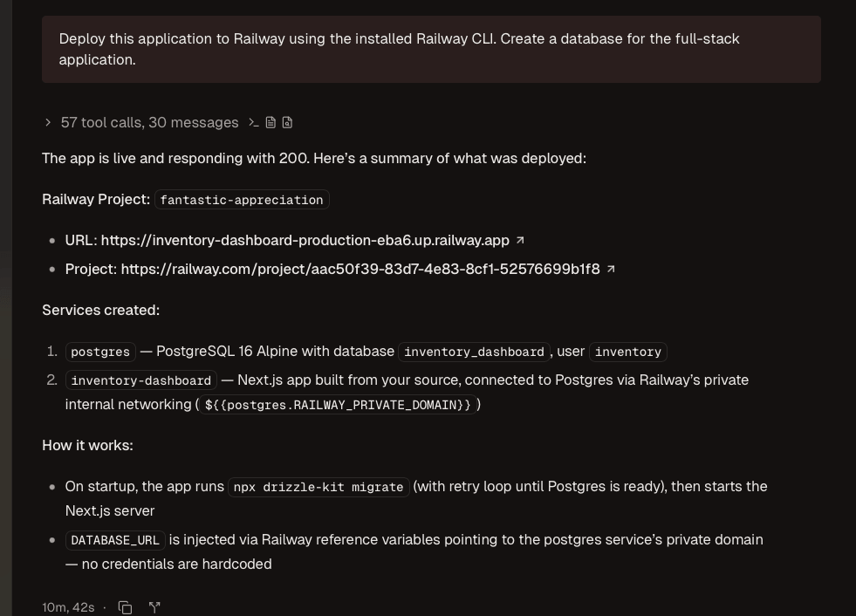Copy the response with the copy icon
856x616 pixels.
pos(125,607)
